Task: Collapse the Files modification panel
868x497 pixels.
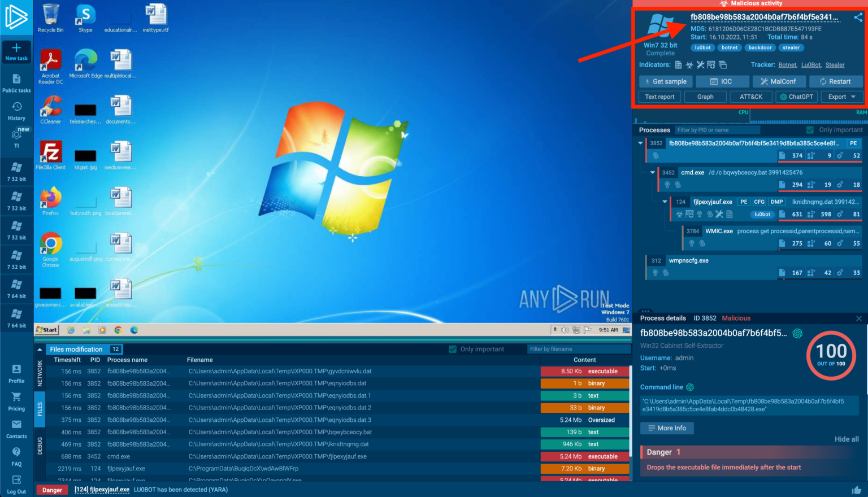Action: pos(39,348)
